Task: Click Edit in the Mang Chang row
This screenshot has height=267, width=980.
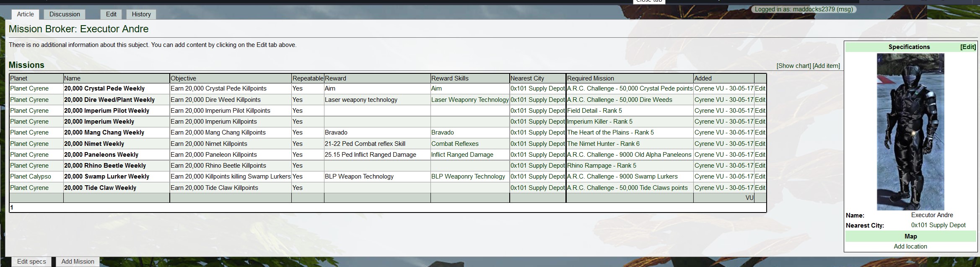Action: (760, 132)
